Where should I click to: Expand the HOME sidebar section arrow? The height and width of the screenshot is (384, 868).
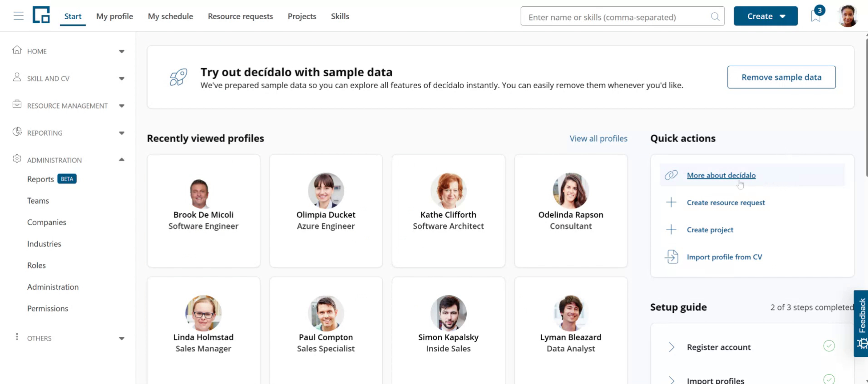(x=122, y=51)
